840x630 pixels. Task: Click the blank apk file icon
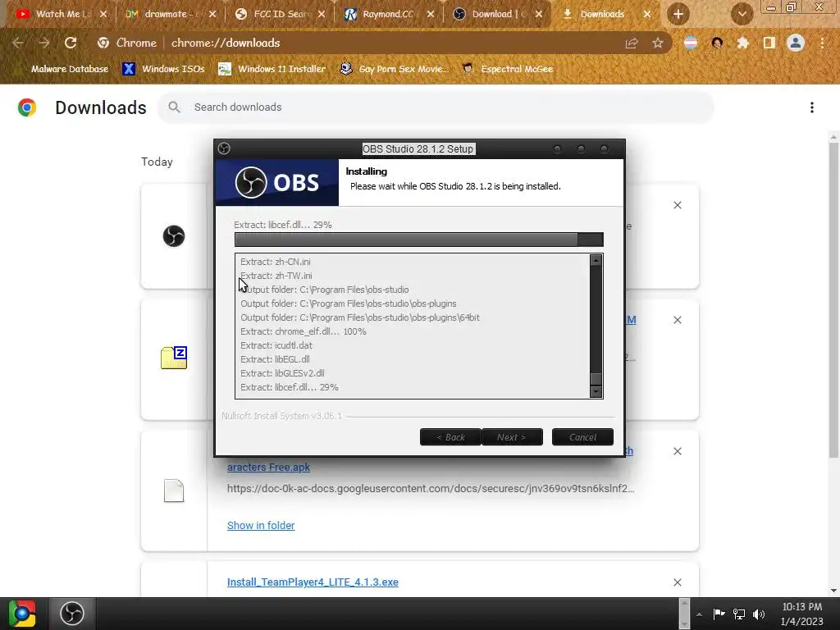click(174, 491)
